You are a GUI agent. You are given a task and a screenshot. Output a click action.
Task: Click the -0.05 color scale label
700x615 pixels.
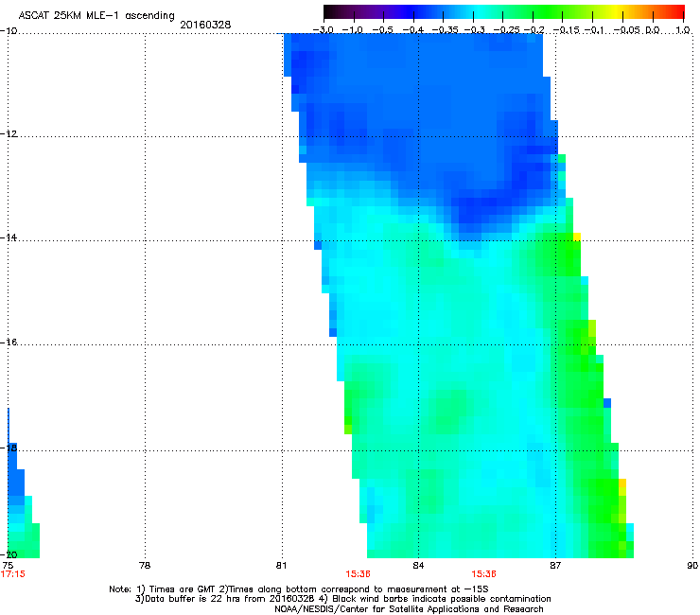click(x=627, y=30)
